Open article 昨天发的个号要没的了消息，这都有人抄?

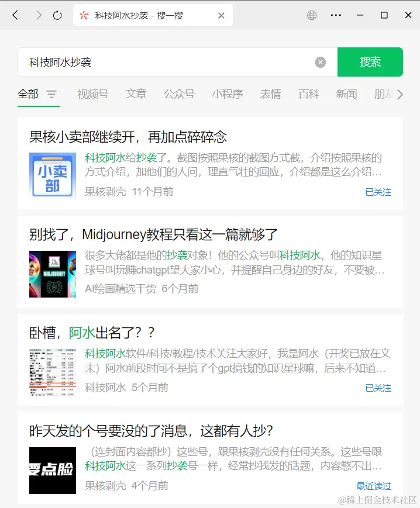(151, 431)
